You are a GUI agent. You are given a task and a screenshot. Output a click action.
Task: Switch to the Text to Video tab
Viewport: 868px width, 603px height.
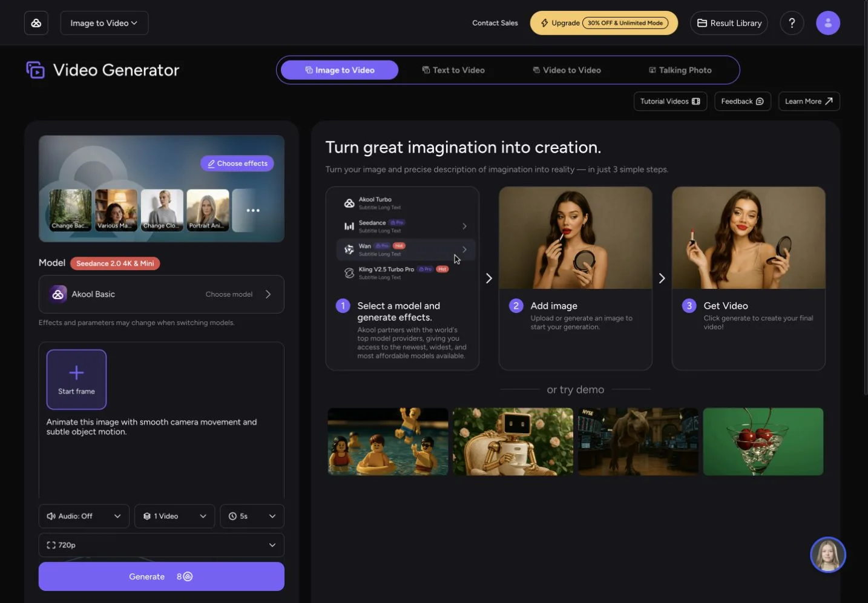453,70
